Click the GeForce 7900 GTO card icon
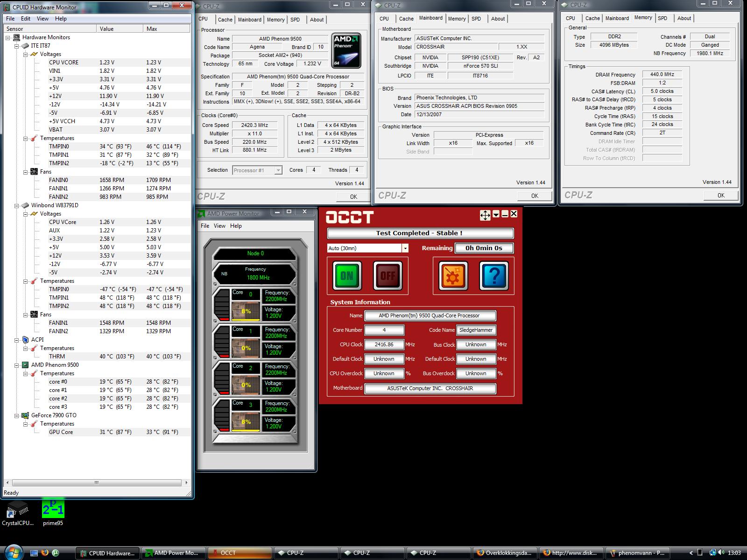Screen dimensions: 747x560 pyautogui.click(x=25, y=415)
